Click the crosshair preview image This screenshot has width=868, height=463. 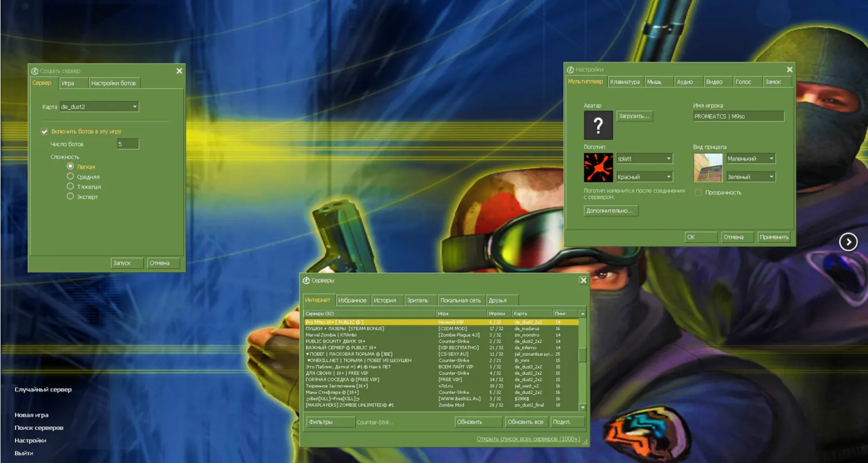(708, 167)
